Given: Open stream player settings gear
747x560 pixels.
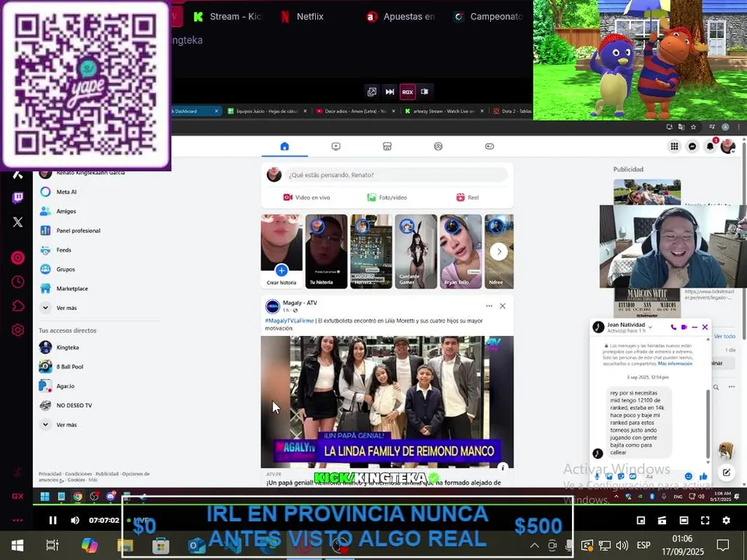Looking at the screenshot, I should point(726,520).
